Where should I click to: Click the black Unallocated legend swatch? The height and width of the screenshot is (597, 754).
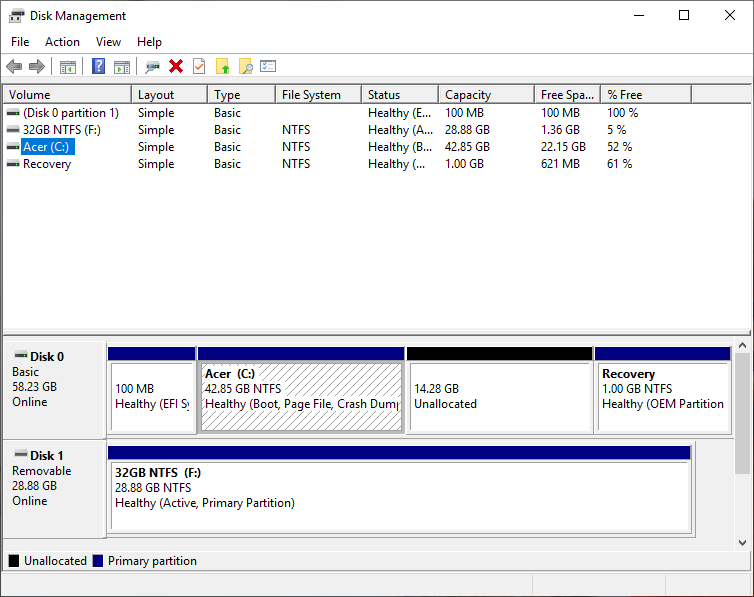(14, 561)
